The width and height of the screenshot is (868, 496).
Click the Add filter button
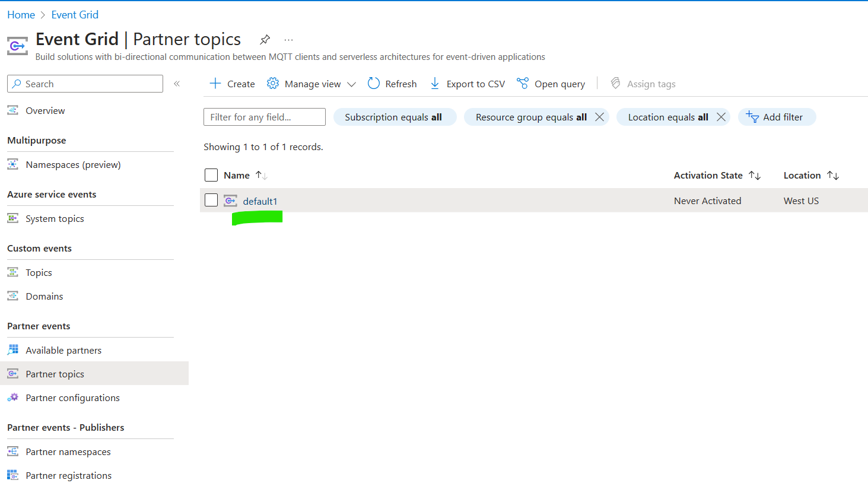point(777,117)
